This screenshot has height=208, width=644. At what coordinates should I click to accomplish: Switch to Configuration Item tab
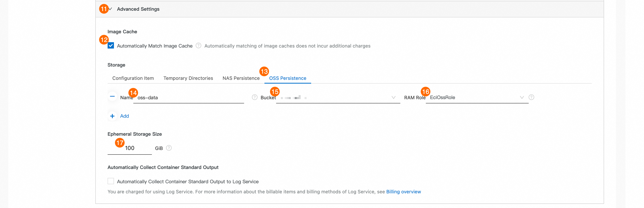click(133, 78)
